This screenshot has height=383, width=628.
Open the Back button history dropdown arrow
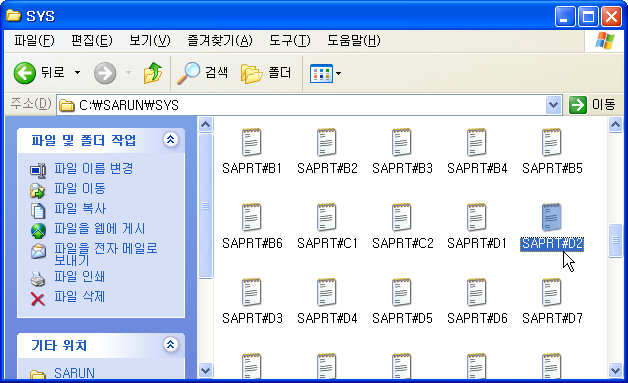78,73
